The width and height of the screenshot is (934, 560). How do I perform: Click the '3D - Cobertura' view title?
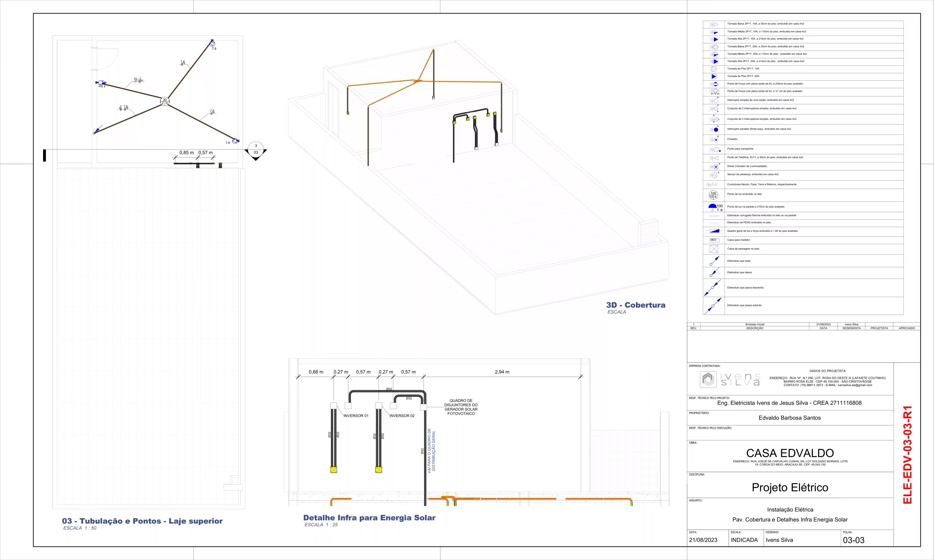(636, 305)
